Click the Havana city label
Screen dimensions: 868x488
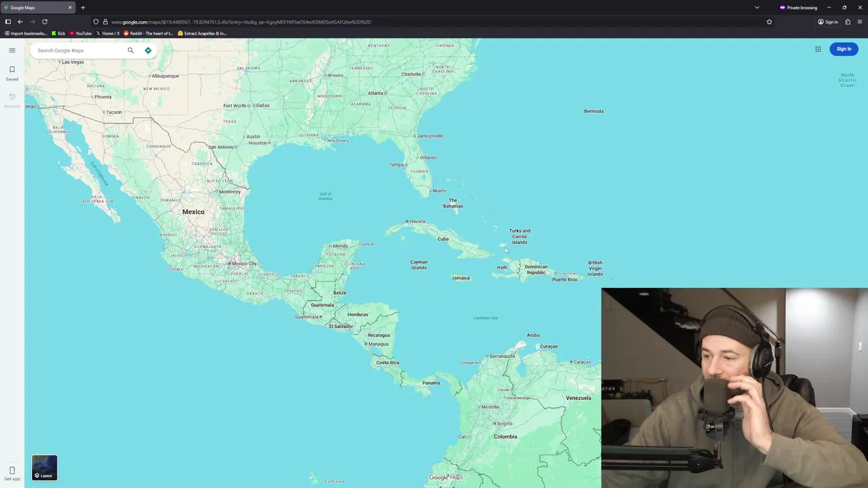pos(417,222)
